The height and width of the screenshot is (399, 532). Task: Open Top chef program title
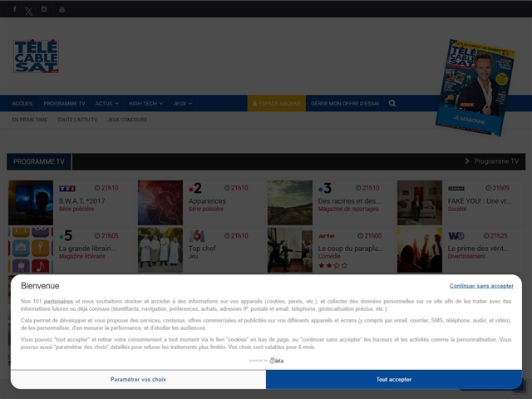coord(202,249)
